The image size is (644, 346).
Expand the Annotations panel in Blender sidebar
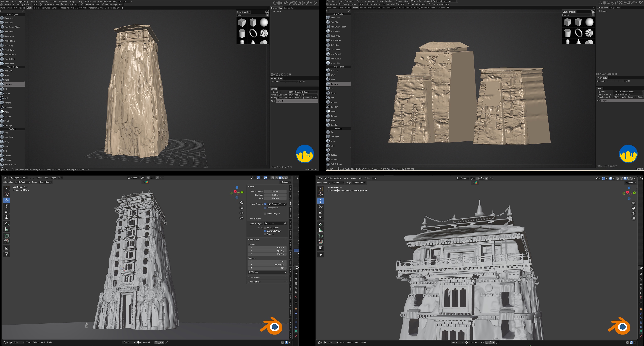[267, 282]
